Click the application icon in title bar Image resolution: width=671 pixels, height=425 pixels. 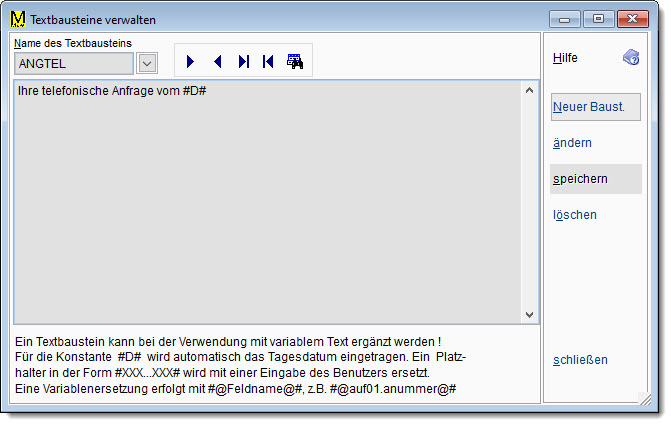click(x=19, y=19)
